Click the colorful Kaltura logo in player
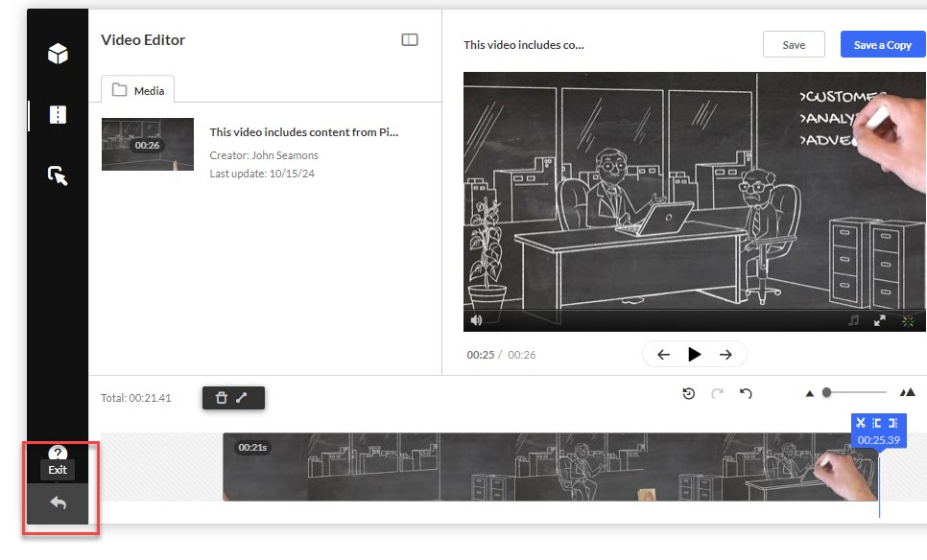927x560 pixels. click(x=908, y=321)
